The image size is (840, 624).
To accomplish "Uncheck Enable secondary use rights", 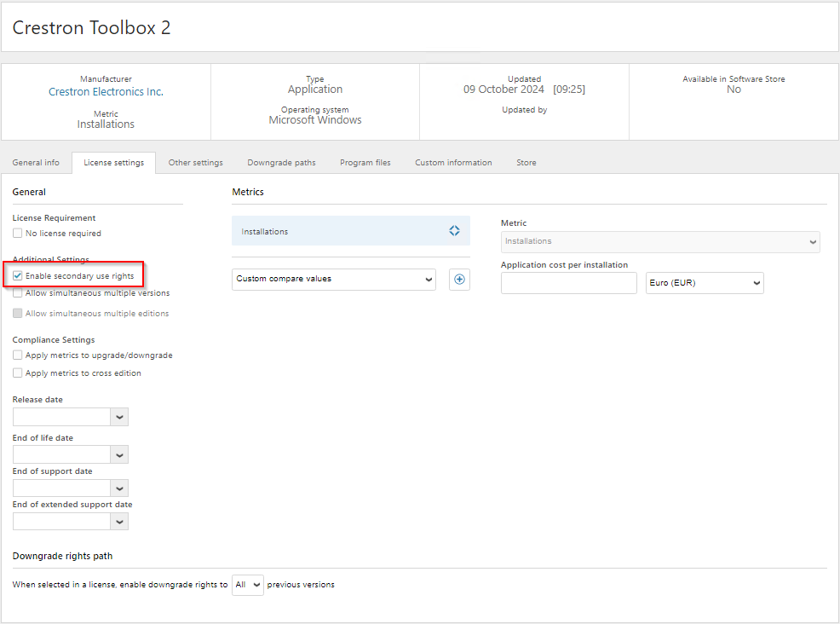I will click(18, 275).
